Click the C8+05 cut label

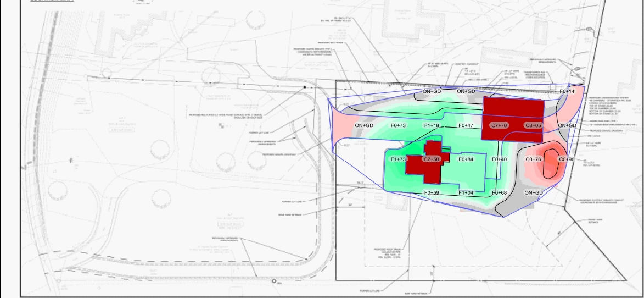tap(533, 125)
